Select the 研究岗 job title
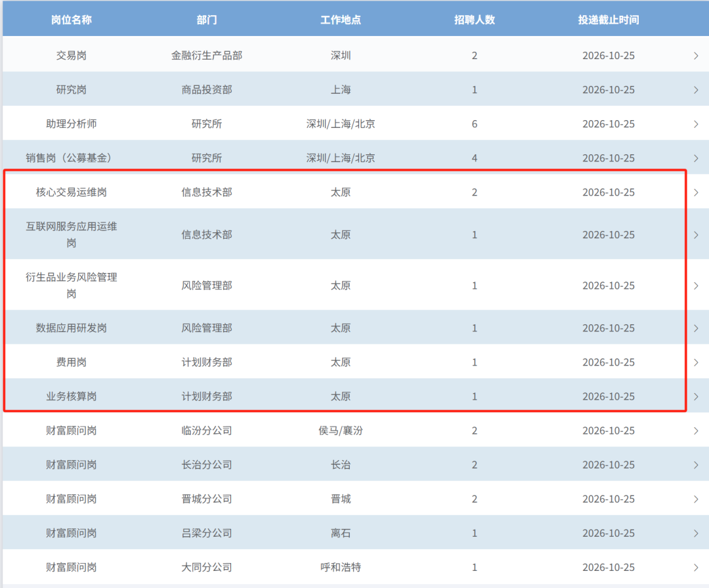This screenshot has width=709, height=588. point(72,90)
